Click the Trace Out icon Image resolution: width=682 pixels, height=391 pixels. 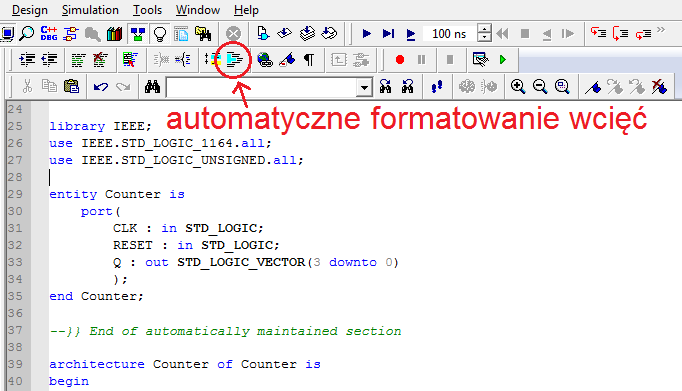pos(643,33)
